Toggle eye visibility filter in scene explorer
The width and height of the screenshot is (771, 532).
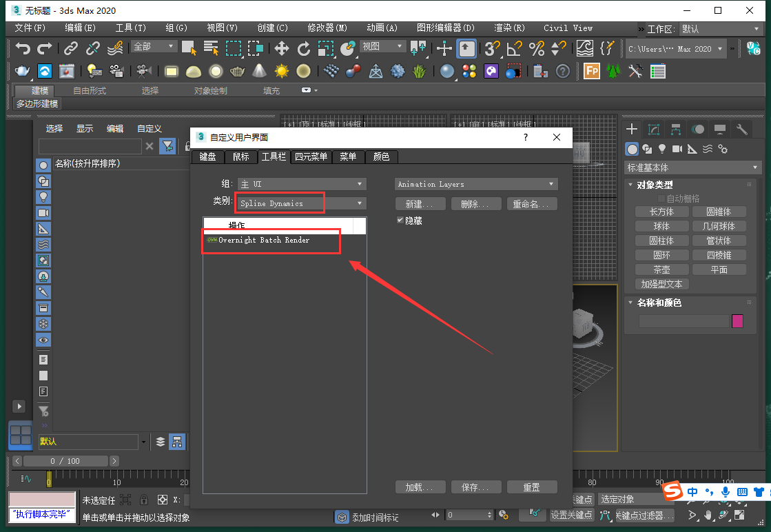[x=43, y=340]
